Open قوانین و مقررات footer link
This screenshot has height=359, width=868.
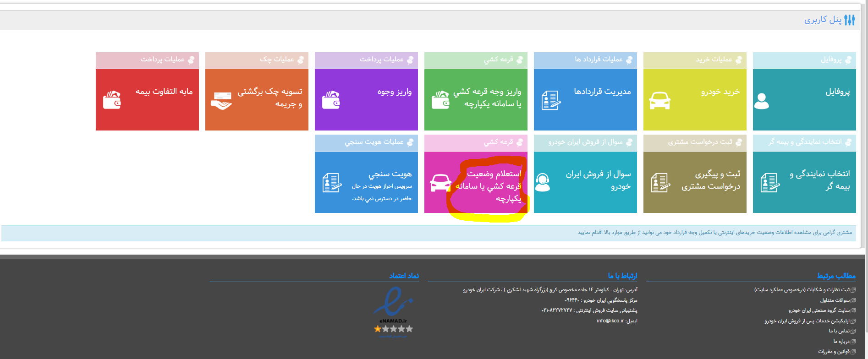click(834, 352)
